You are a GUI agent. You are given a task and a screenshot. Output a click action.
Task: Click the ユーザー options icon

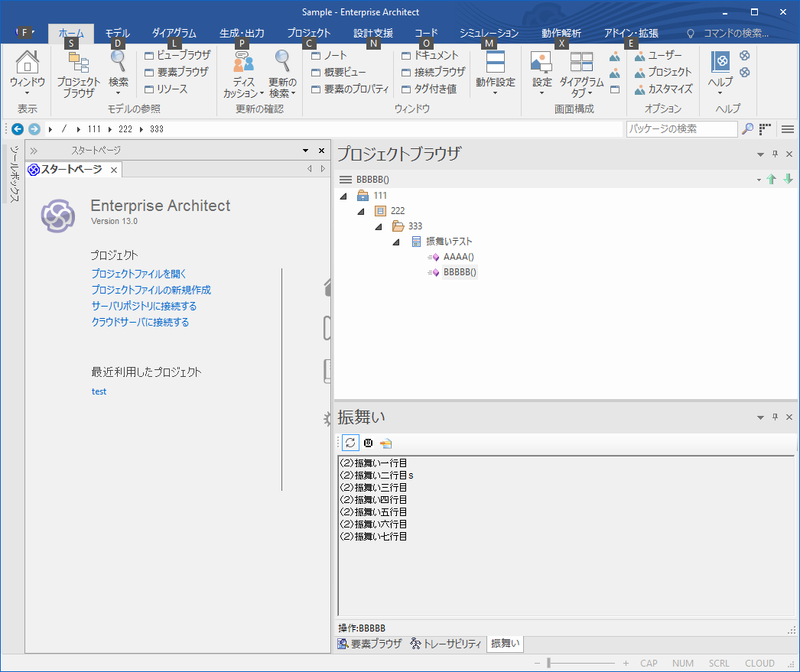click(658, 55)
